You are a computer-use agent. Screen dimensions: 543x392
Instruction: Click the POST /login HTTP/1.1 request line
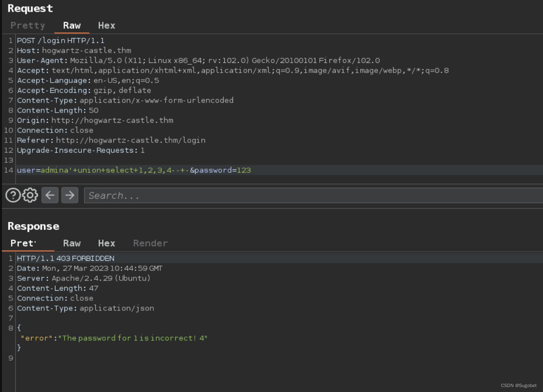pos(61,40)
